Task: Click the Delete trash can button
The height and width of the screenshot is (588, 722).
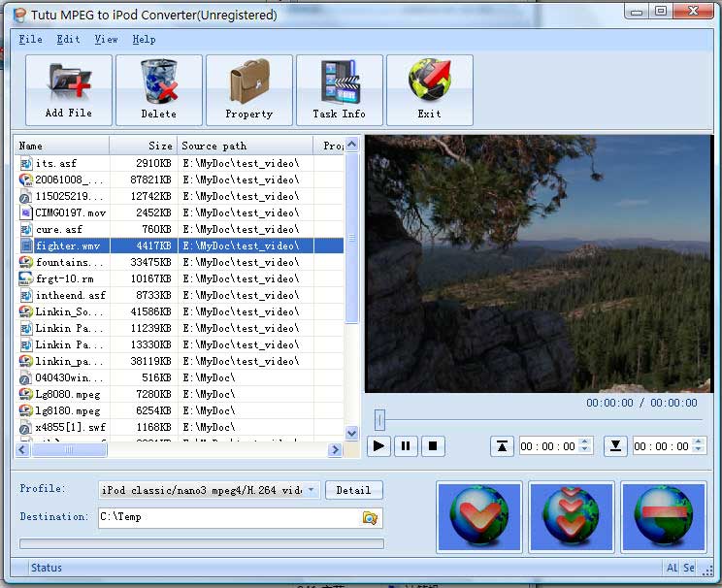Action: (159, 90)
